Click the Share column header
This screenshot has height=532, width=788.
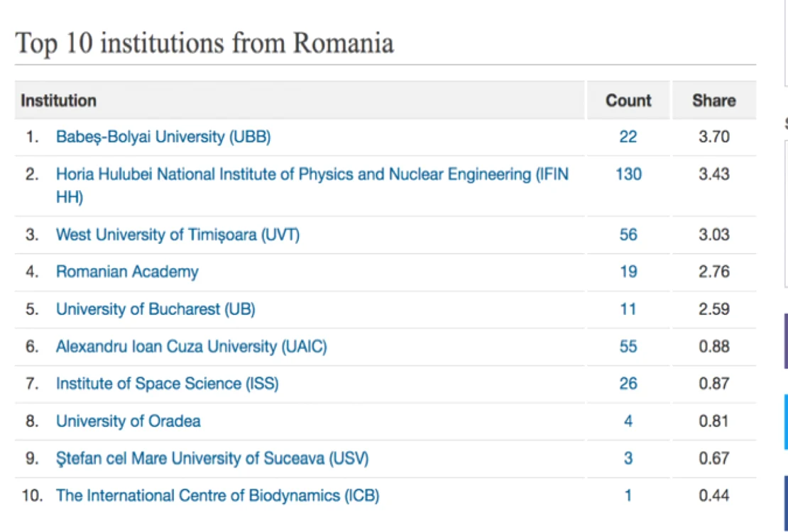click(x=714, y=101)
